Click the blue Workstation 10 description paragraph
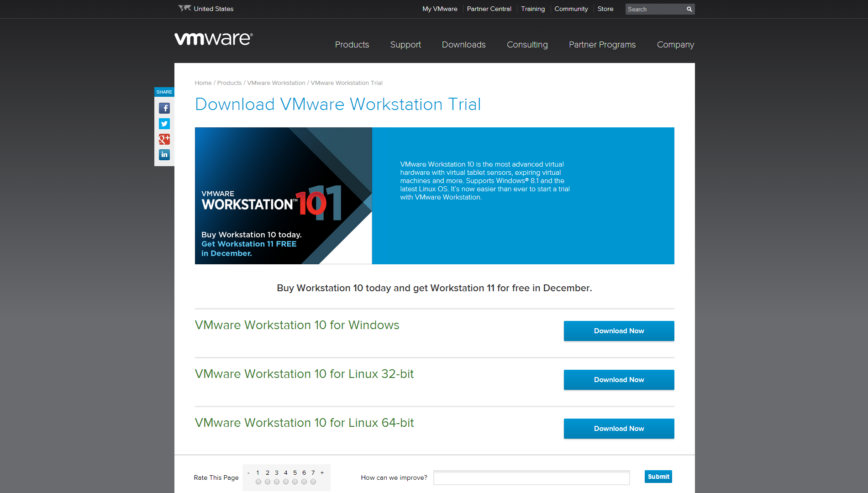This screenshot has height=493, width=868. (x=485, y=181)
